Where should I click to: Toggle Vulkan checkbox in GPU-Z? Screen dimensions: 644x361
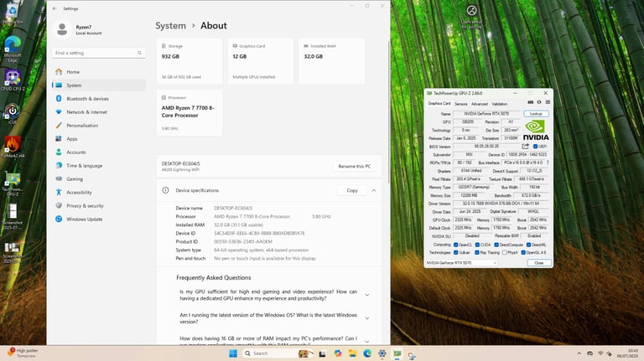point(455,253)
